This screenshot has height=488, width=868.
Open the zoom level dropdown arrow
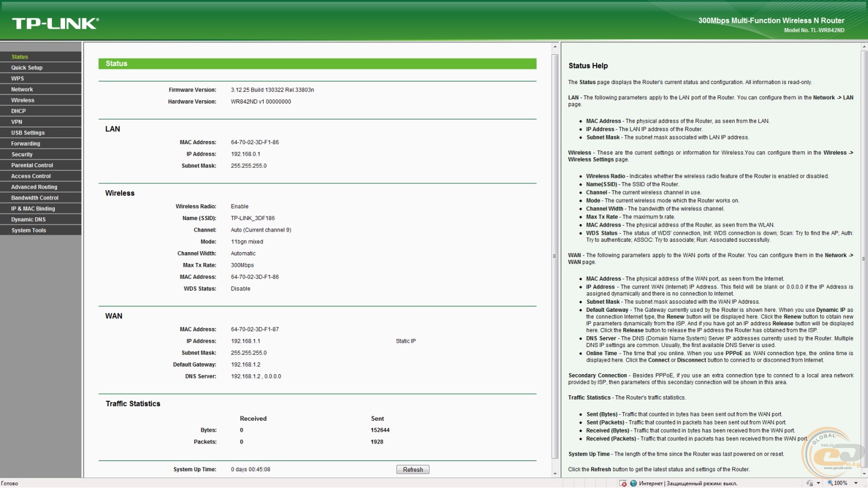click(x=856, y=483)
